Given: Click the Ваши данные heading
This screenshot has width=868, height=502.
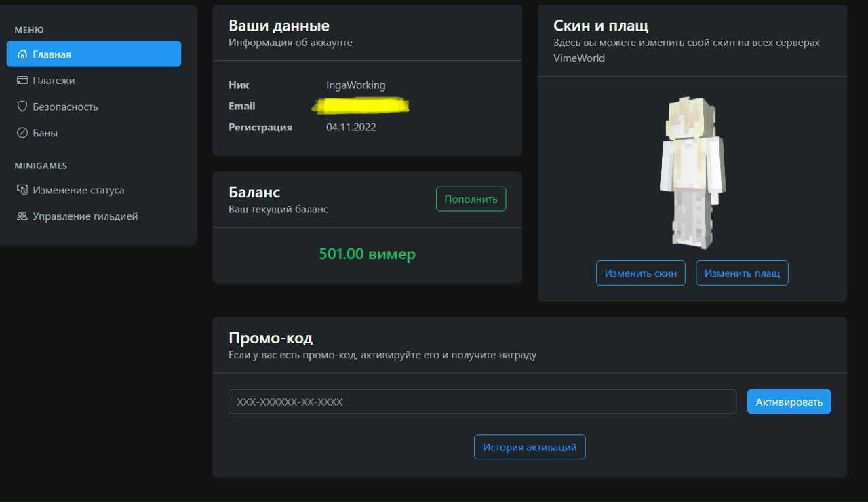Looking at the screenshot, I should click(279, 26).
